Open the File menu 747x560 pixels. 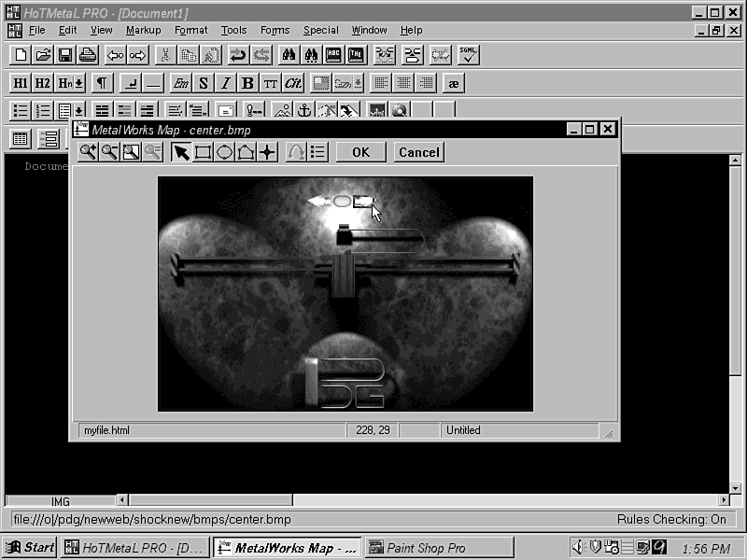(x=36, y=31)
